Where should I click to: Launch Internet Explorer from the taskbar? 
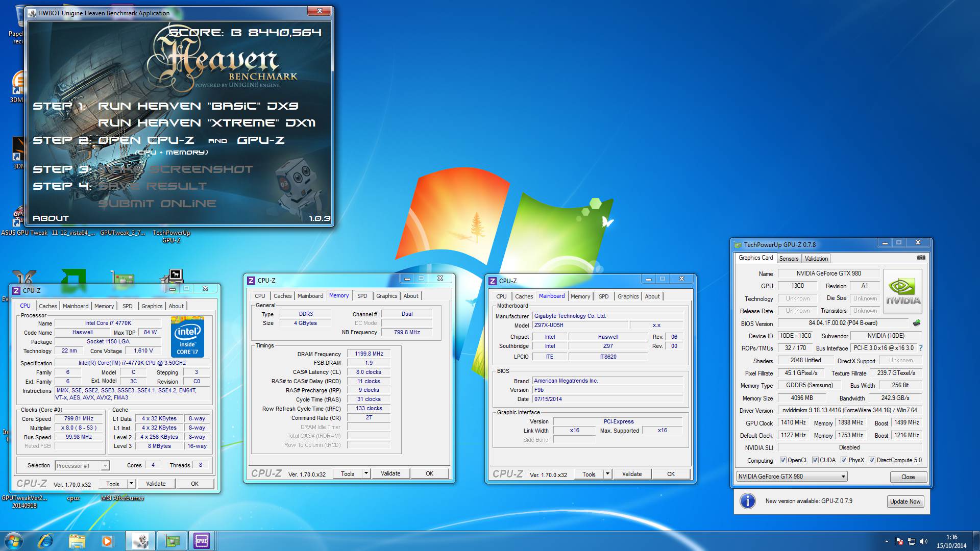[45, 540]
